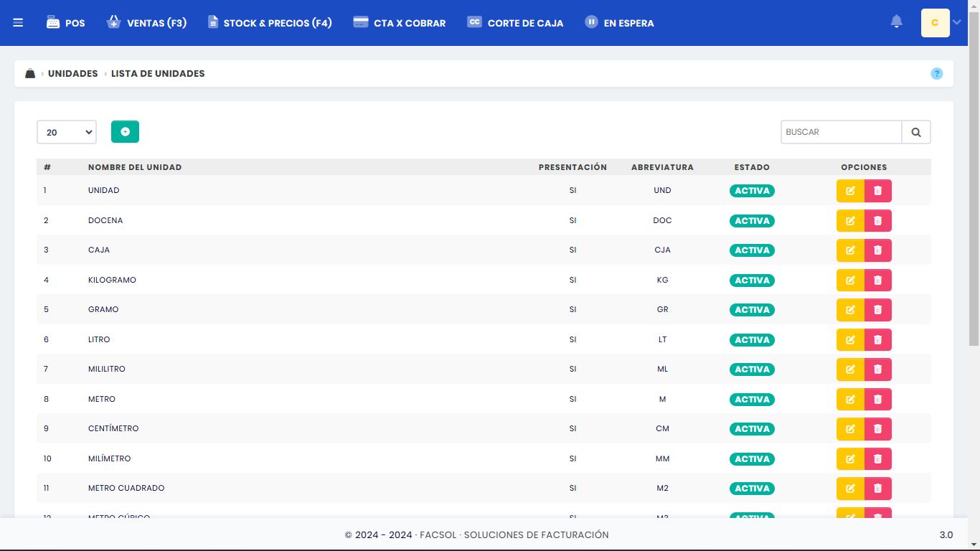Click the PRESENTACIÓN column header
Image resolution: width=980 pixels, height=551 pixels.
(x=573, y=167)
